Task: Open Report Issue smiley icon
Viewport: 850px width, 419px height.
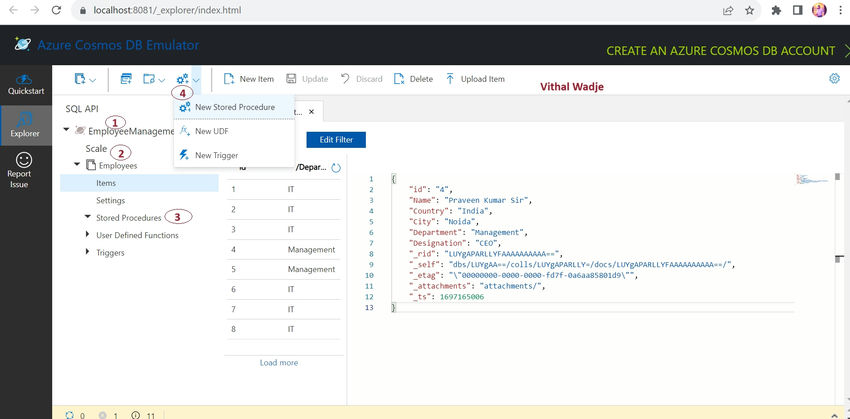Action: tap(24, 159)
